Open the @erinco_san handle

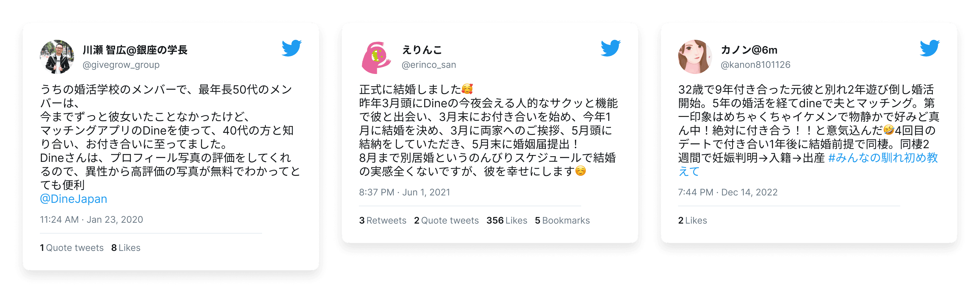(x=429, y=65)
